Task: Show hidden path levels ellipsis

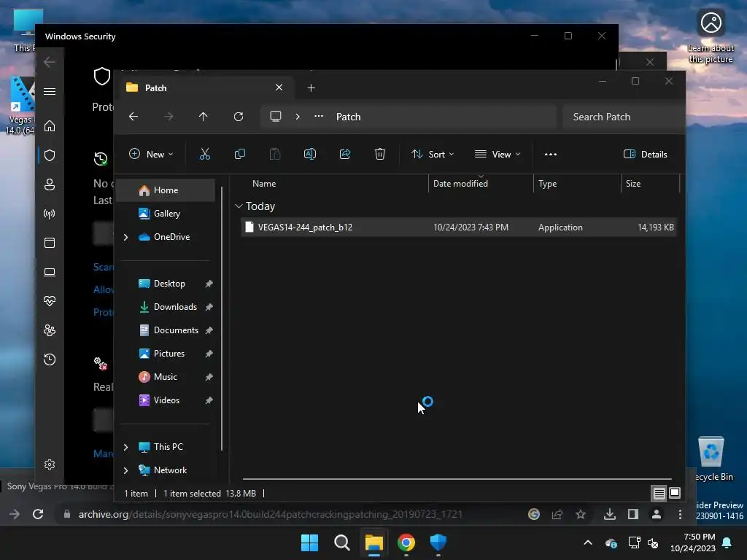Action: (319, 117)
